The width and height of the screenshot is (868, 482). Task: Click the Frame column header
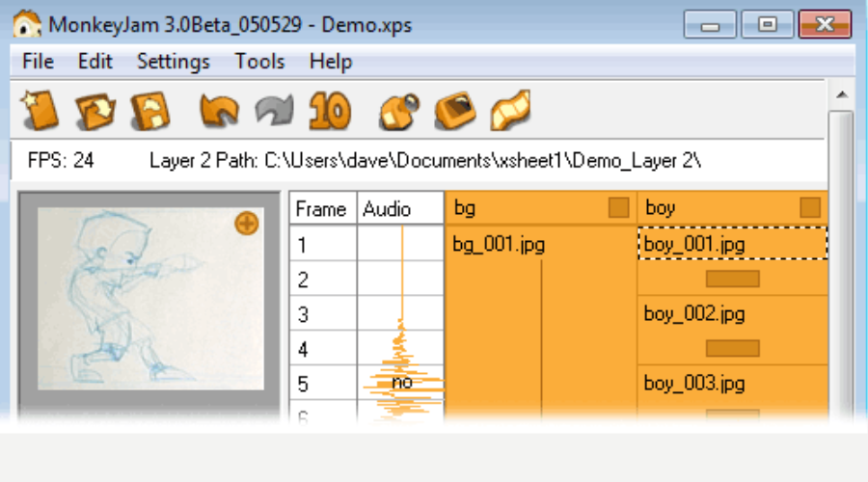(x=323, y=208)
